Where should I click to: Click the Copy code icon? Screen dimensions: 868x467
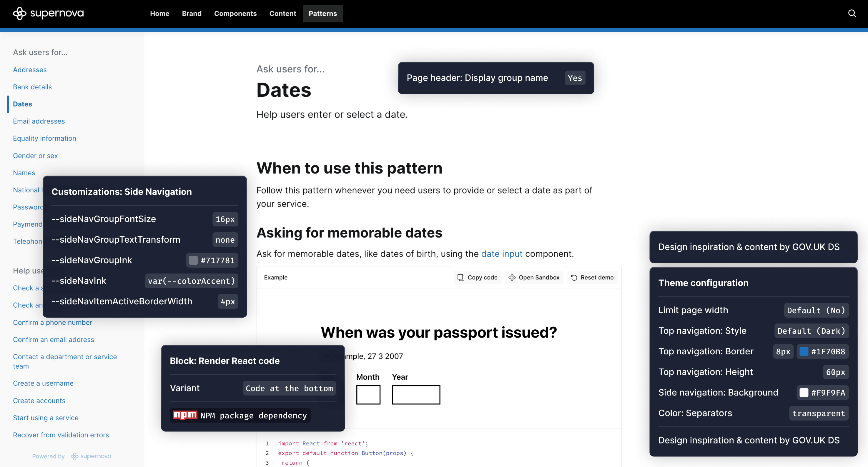(x=460, y=277)
